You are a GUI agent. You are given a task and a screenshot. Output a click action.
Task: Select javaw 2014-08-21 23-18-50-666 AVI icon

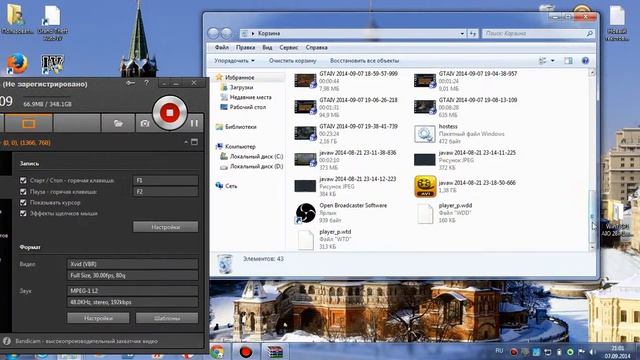(425, 187)
